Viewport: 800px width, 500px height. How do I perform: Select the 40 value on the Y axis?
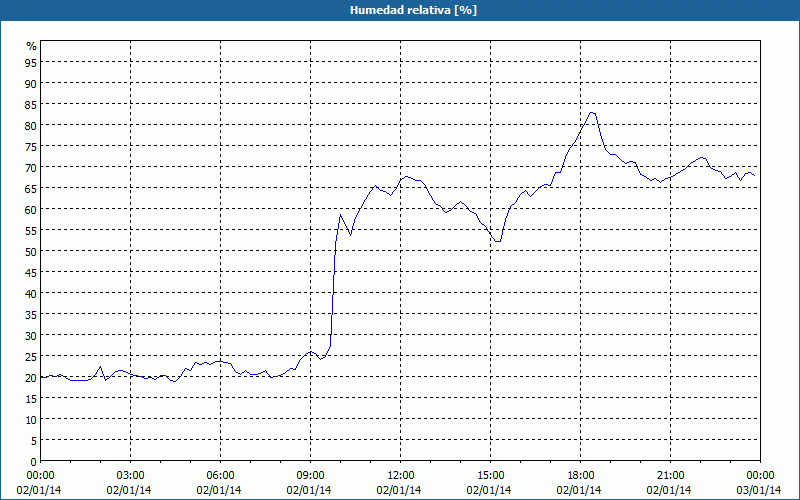(31, 293)
